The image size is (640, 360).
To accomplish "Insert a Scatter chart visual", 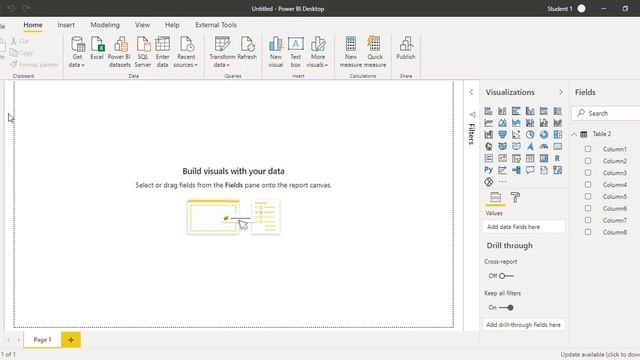I will 516,134.
